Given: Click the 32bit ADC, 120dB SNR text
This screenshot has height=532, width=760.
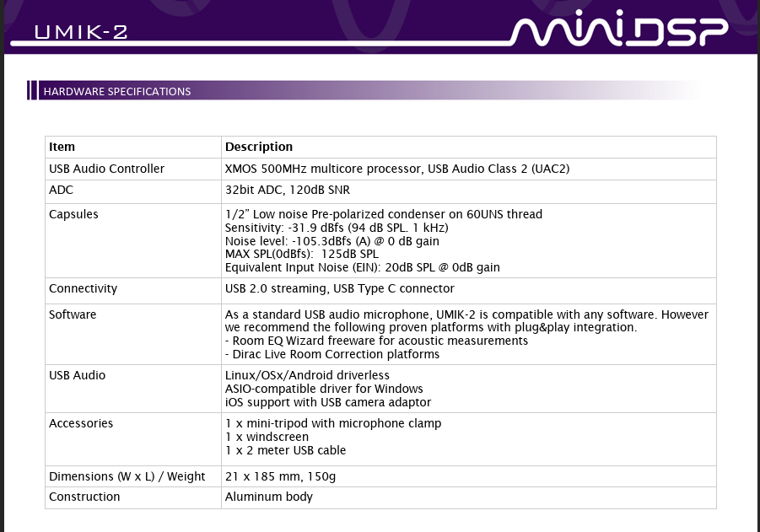Looking at the screenshot, I should point(288,191).
